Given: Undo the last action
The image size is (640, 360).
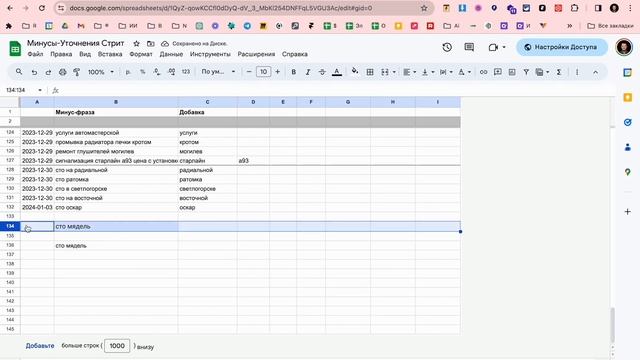Looking at the screenshot, I should click(x=34, y=72).
